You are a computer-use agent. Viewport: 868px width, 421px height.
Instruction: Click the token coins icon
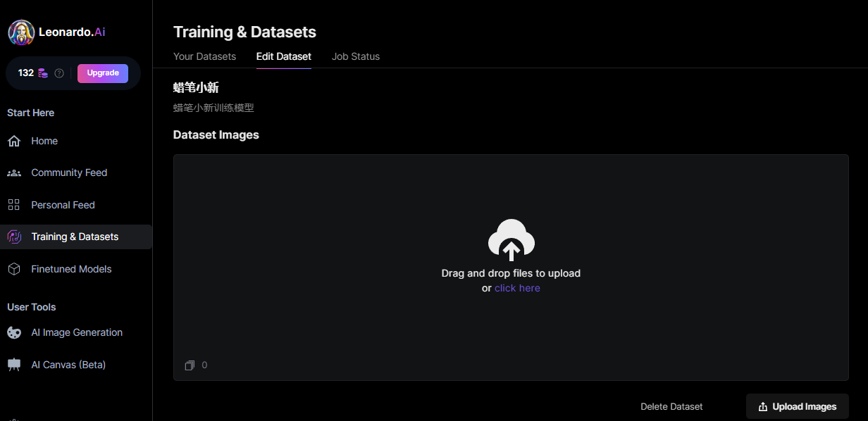click(x=43, y=73)
